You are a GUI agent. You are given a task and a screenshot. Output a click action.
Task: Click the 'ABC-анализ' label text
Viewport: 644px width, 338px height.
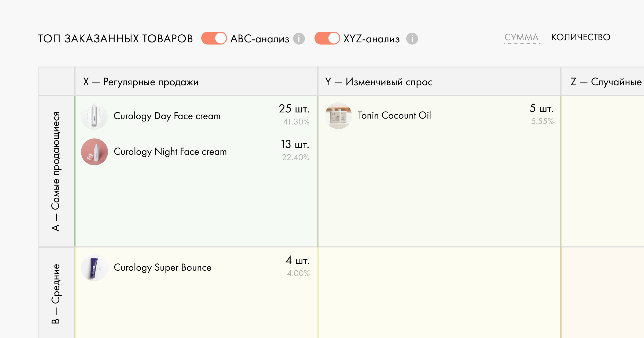pos(259,39)
